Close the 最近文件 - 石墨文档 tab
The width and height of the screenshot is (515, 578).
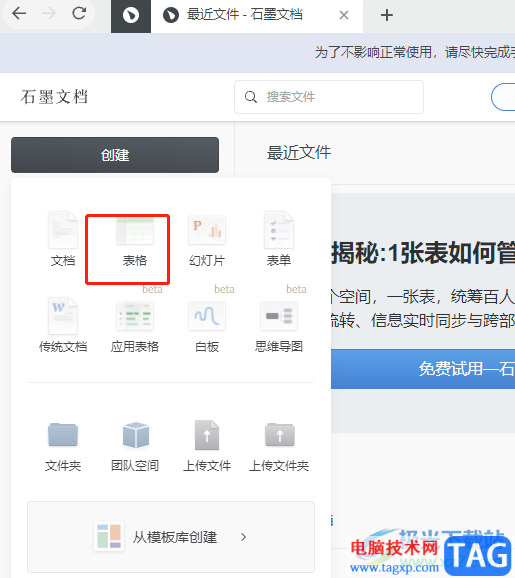click(344, 15)
